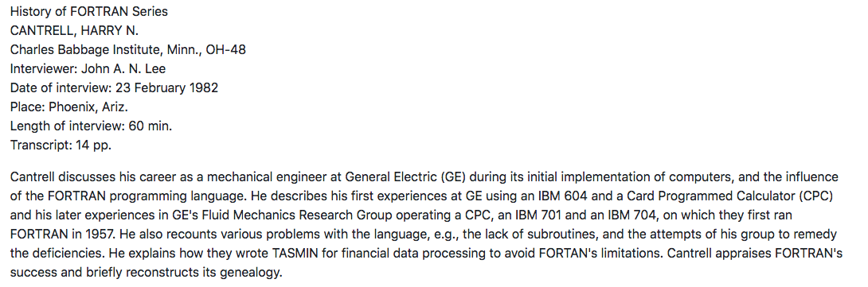Image resolution: width=868 pixels, height=287 pixels.
Task: Click 'Length of interview: 60 min.' line
Action: coord(92,126)
